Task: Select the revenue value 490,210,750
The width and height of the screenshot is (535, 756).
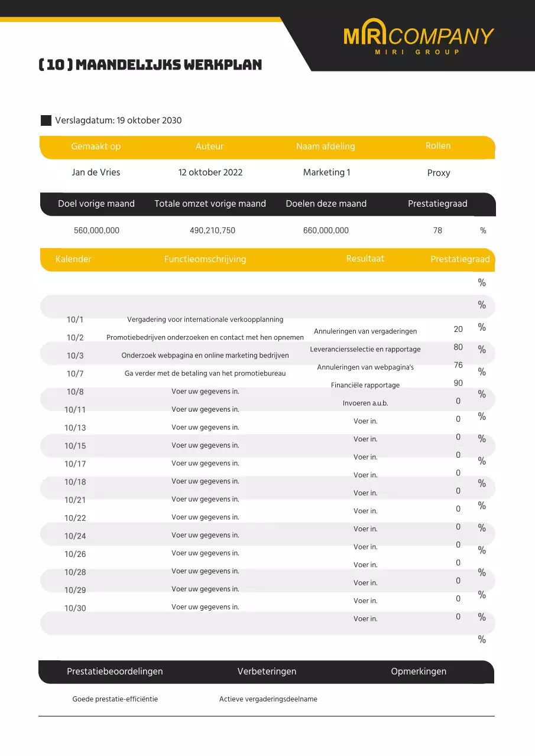Action: point(212,230)
